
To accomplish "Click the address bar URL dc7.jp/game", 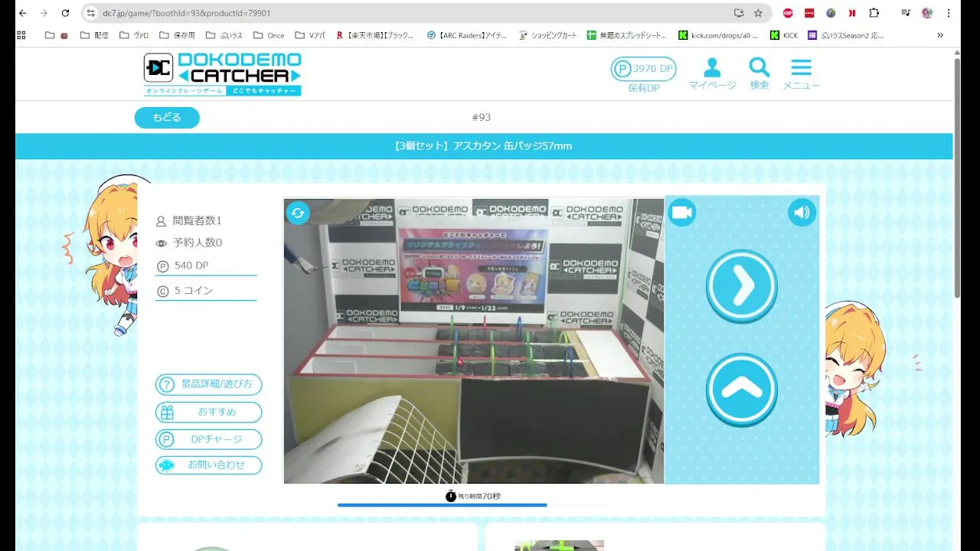I will click(x=186, y=13).
